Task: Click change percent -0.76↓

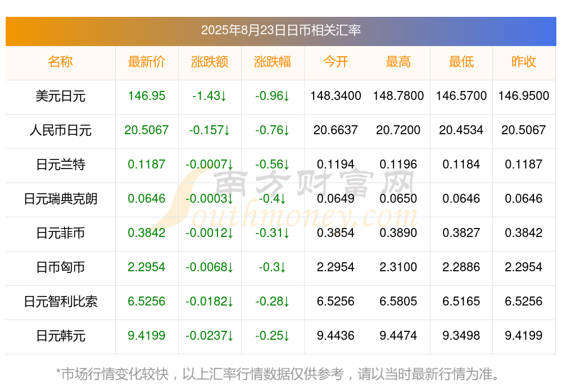Action: coord(273,130)
